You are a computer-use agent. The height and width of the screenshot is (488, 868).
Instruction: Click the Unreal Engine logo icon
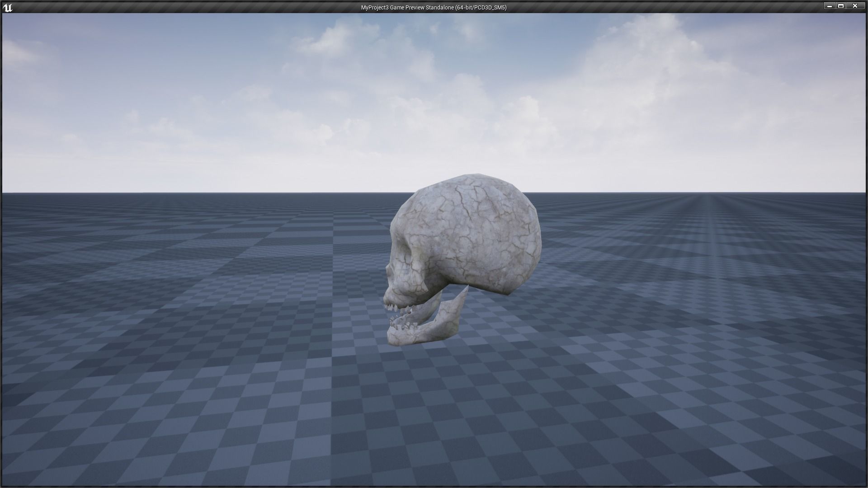tap(8, 7)
